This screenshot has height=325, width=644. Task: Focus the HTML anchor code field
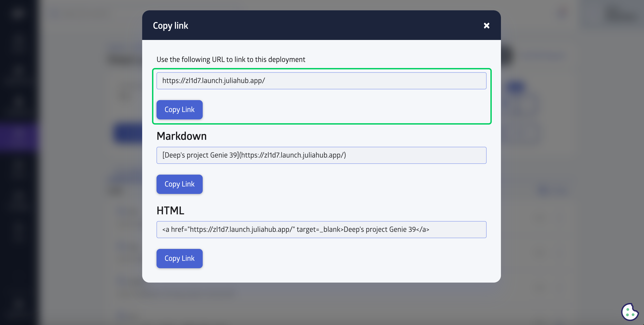coord(321,229)
